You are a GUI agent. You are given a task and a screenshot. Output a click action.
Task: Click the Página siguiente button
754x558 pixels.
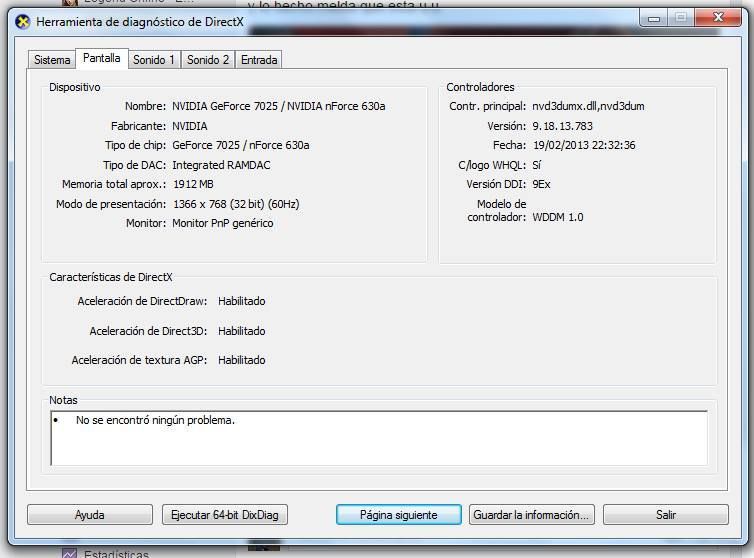point(399,515)
